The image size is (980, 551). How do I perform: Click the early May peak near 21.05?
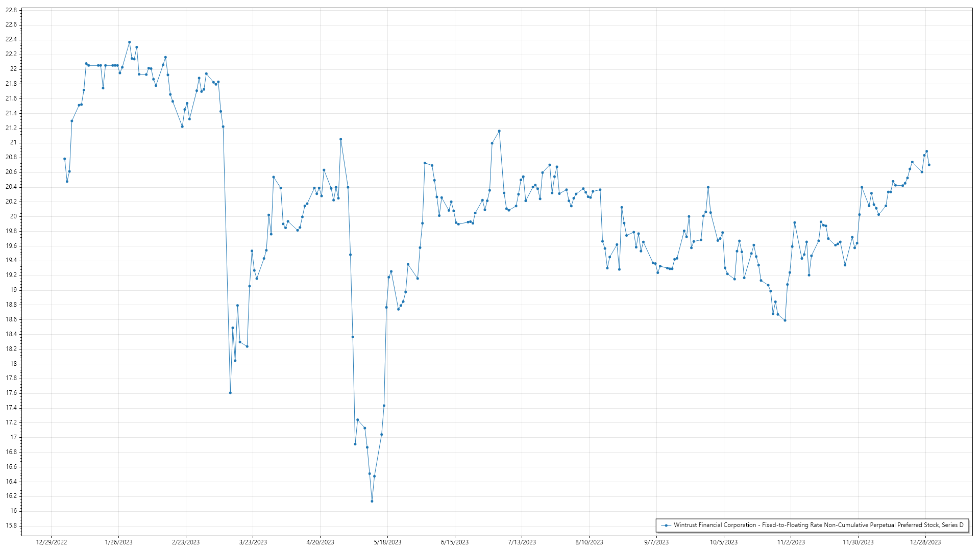point(341,139)
